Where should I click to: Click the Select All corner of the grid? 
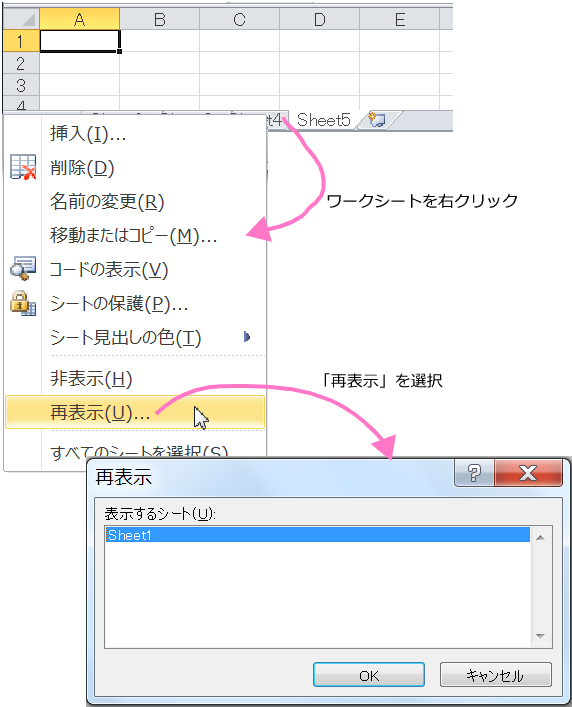21,19
